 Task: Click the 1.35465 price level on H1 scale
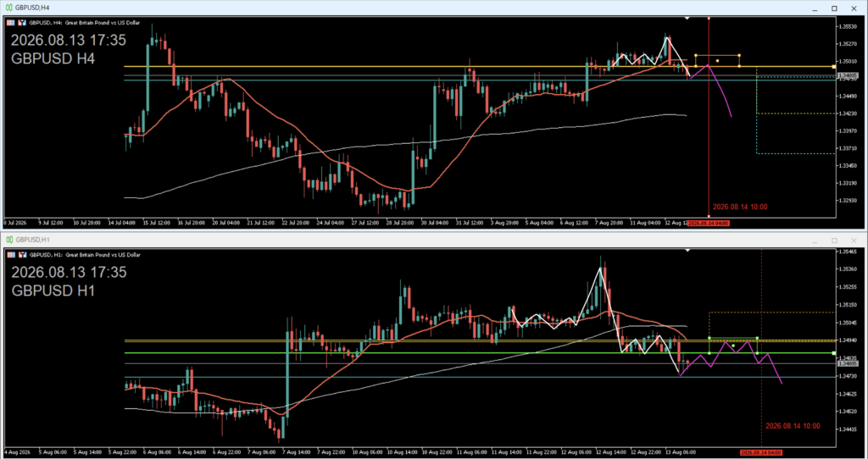point(848,251)
